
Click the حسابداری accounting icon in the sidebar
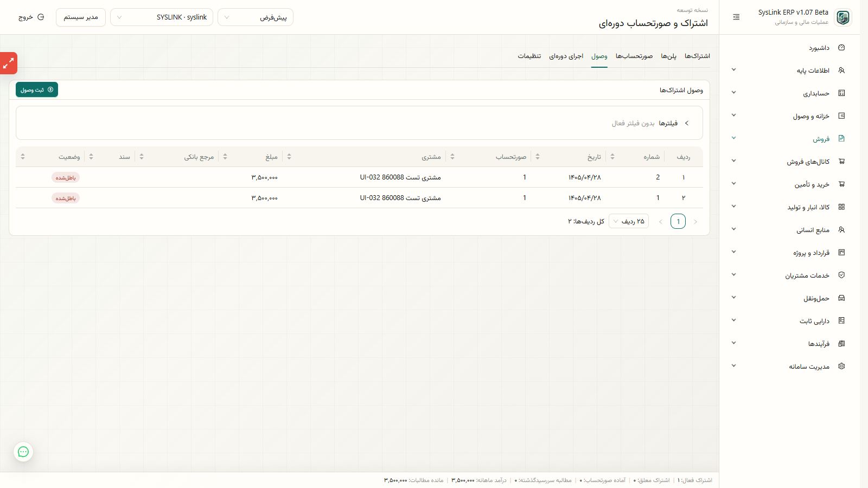click(841, 93)
